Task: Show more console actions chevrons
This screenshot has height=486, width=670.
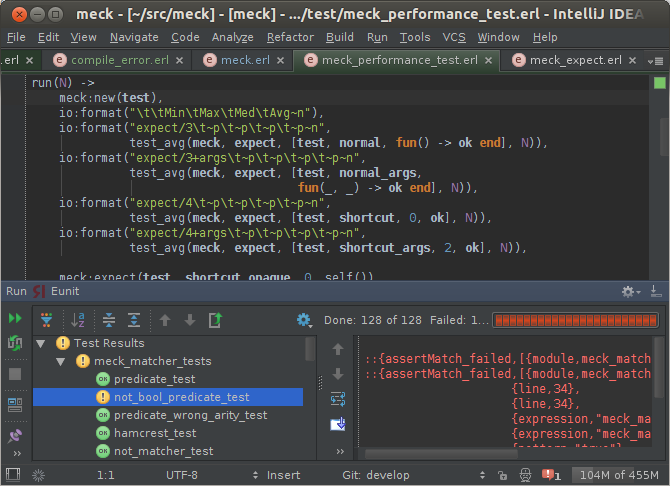Action: 340,451
